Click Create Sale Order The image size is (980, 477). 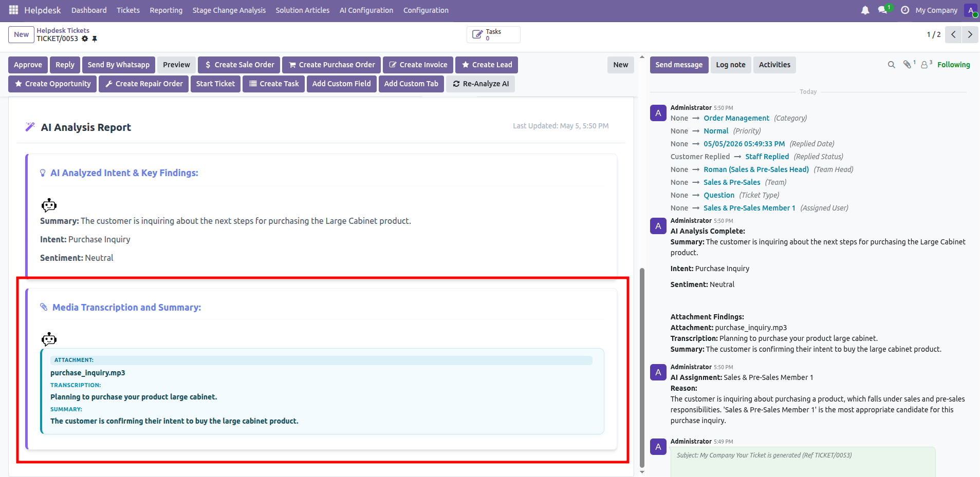(239, 65)
